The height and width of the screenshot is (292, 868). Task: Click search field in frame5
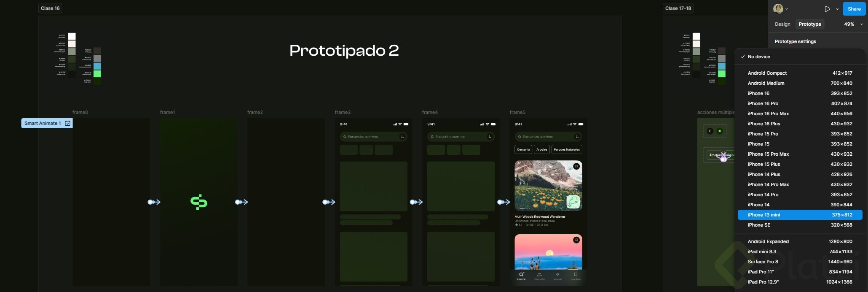[548, 137]
